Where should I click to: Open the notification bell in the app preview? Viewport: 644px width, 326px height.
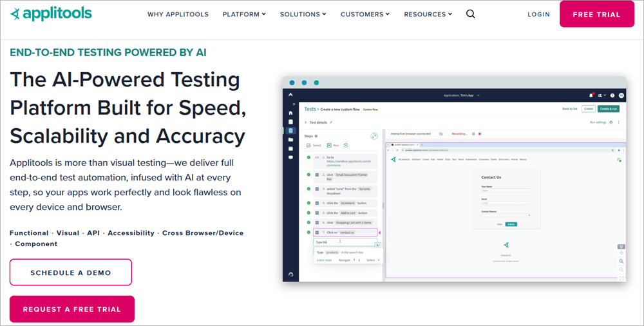point(591,95)
